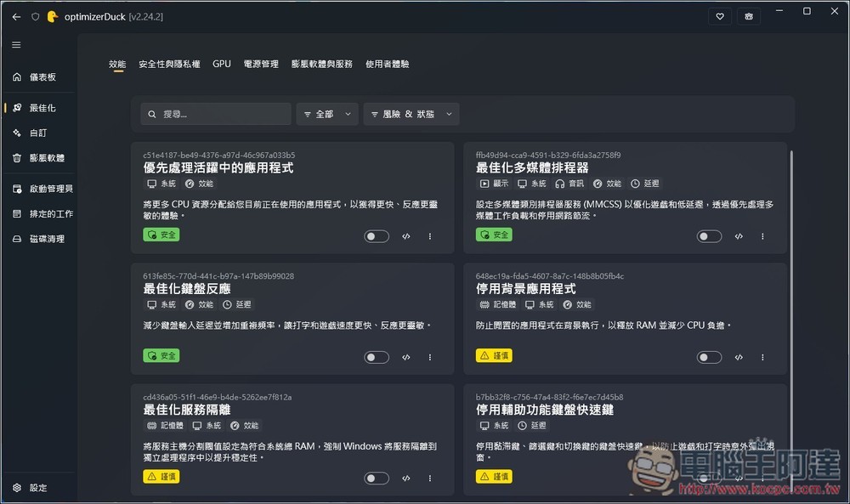Click the button right of the heart
Image resolution: width=850 pixels, height=504 pixels.
click(x=749, y=16)
